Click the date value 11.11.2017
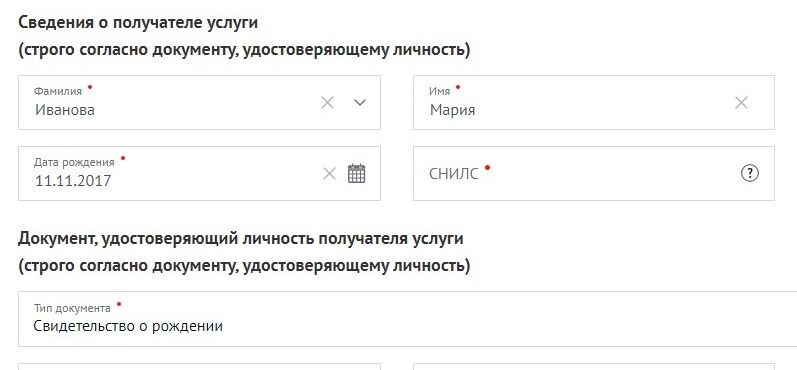 tap(73, 181)
